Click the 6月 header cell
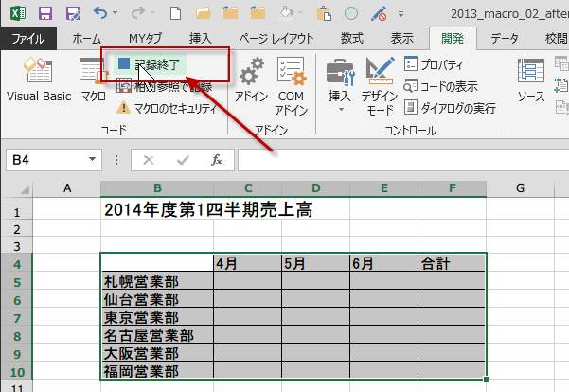 (x=384, y=263)
